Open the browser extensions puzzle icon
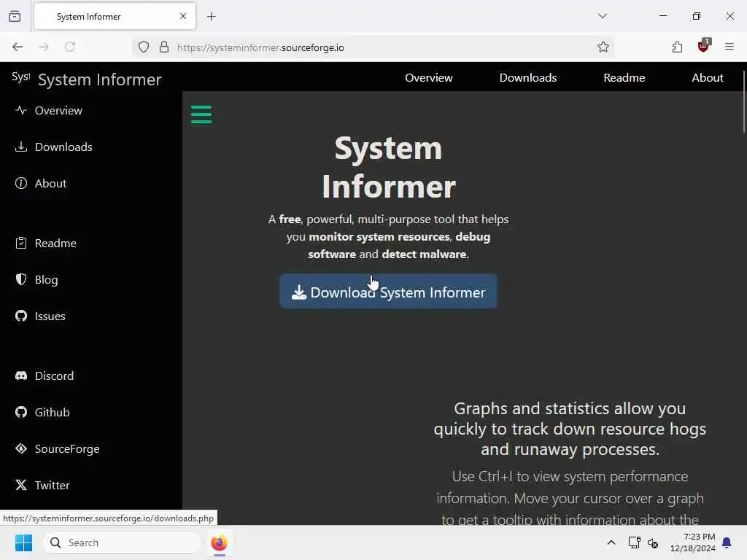747x560 pixels. 677,47
